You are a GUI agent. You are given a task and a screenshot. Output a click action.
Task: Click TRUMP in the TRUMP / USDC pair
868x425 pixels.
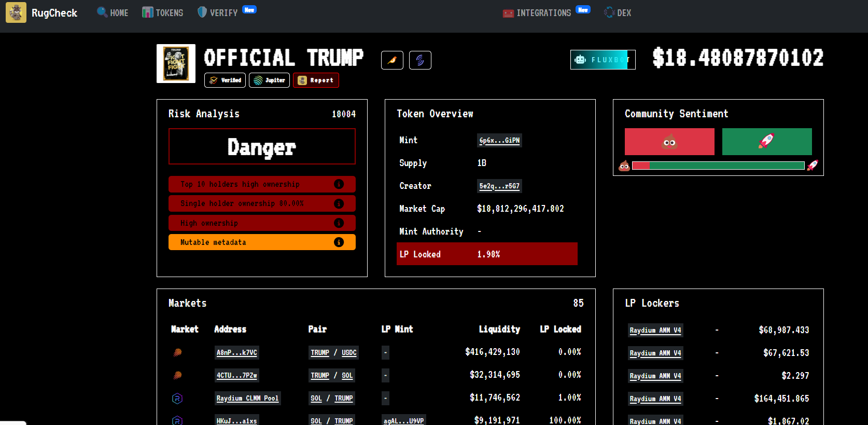(x=320, y=353)
